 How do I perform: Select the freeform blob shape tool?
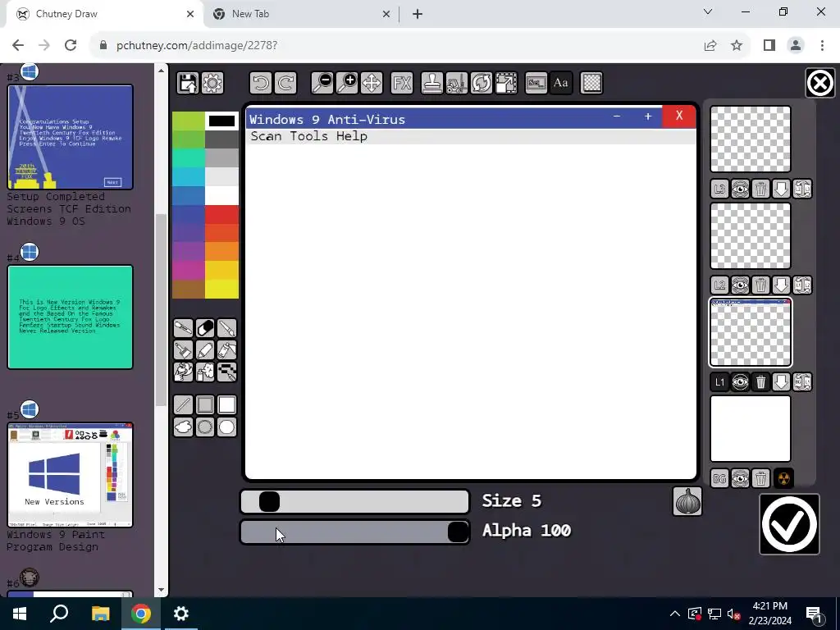(183, 427)
